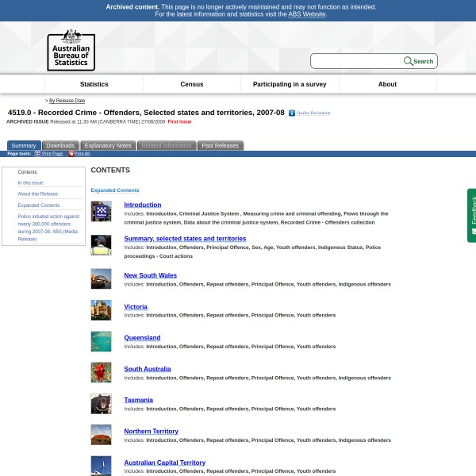Open the New South Wales link
The image size is (476, 476).
(x=150, y=275)
